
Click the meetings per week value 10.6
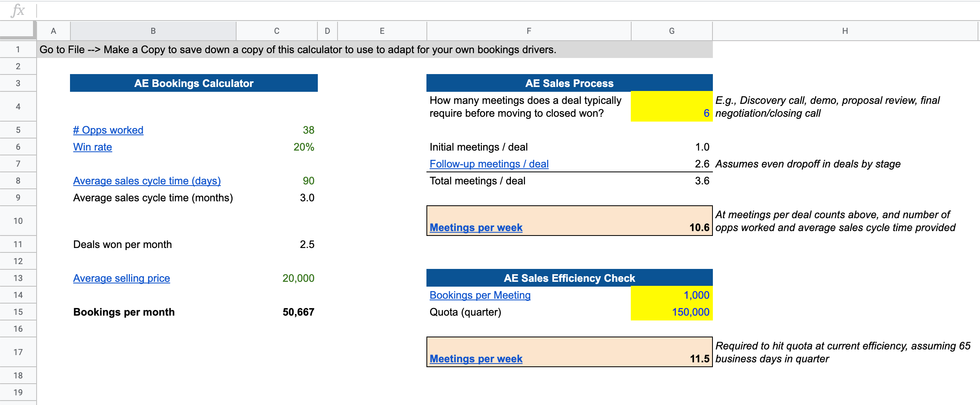coord(699,227)
